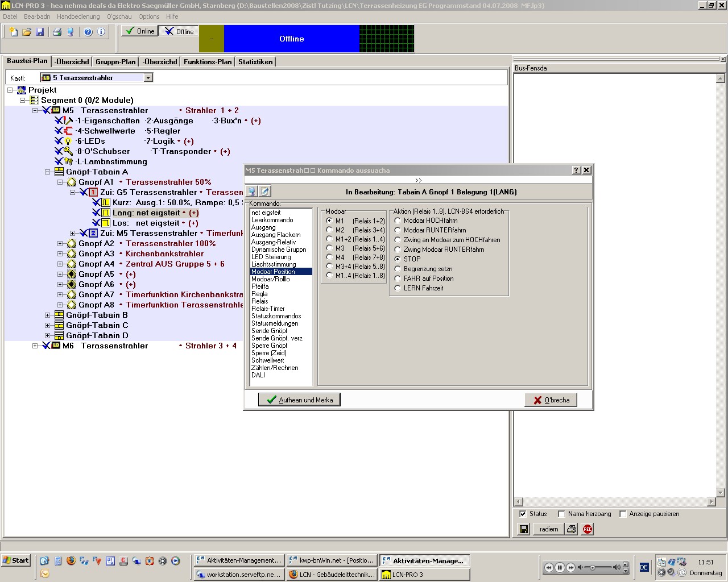Open the Windows Start menu

click(16, 560)
